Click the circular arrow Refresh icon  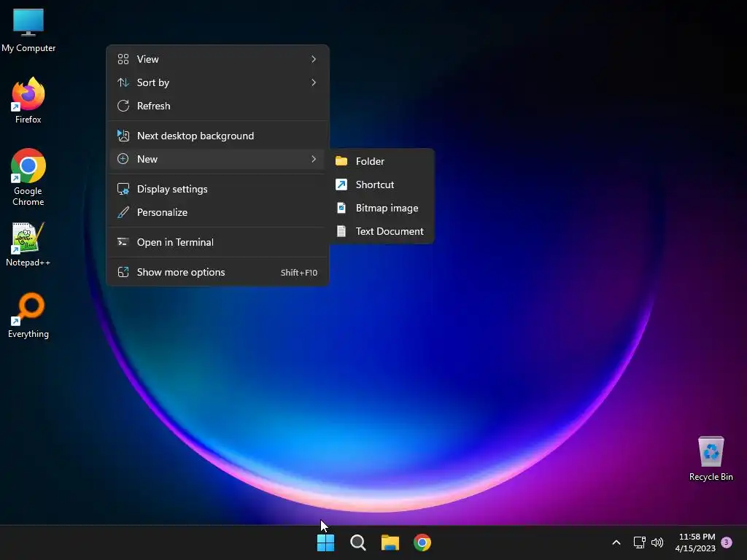(123, 106)
